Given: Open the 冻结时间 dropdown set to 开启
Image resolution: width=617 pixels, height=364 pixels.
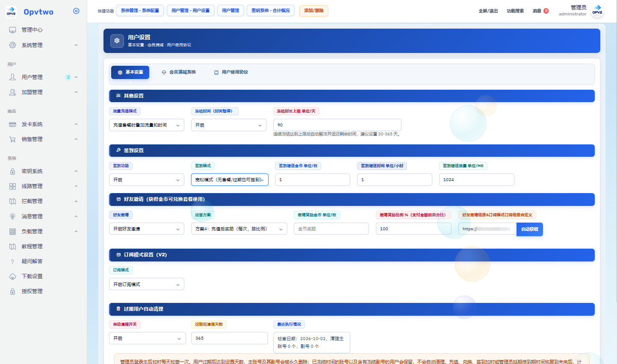Looking at the screenshot, I should [x=229, y=125].
